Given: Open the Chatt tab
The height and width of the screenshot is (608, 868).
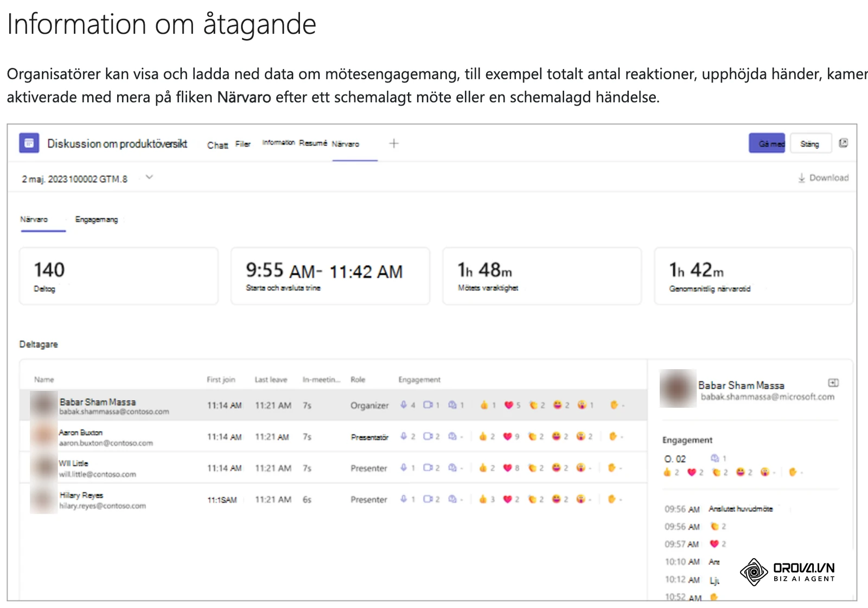Looking at the screenshot, I should tap(218, 145).
